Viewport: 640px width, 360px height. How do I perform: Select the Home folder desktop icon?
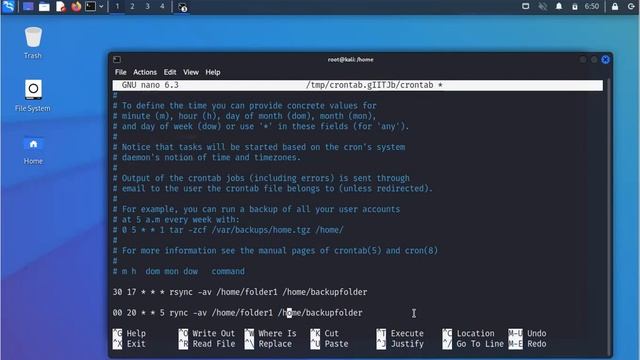[33, 149]
